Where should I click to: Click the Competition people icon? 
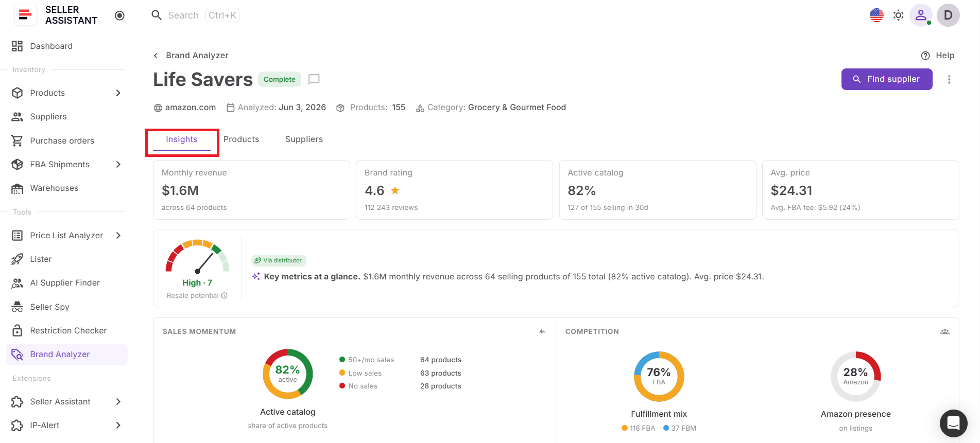(945, 332)
